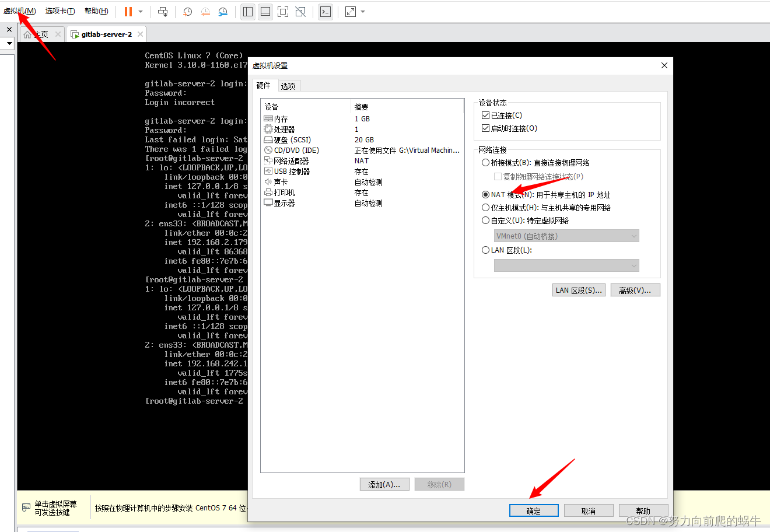Open the VMnet0 (自动桥接) dropdown
This screenshot has width=770, height=532.
(566, 236)
